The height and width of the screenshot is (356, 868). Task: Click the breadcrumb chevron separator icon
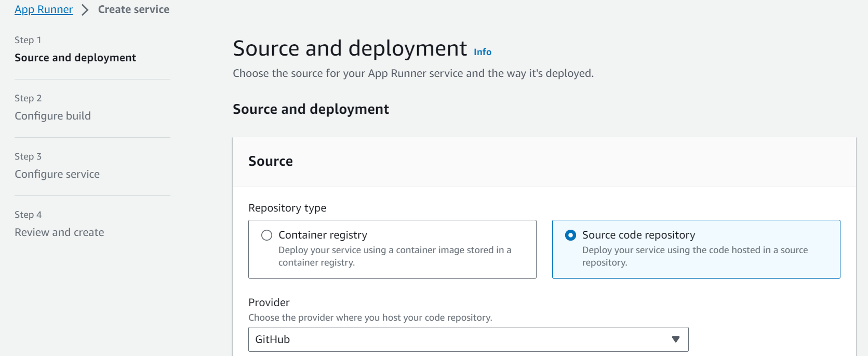pos(85,10)
